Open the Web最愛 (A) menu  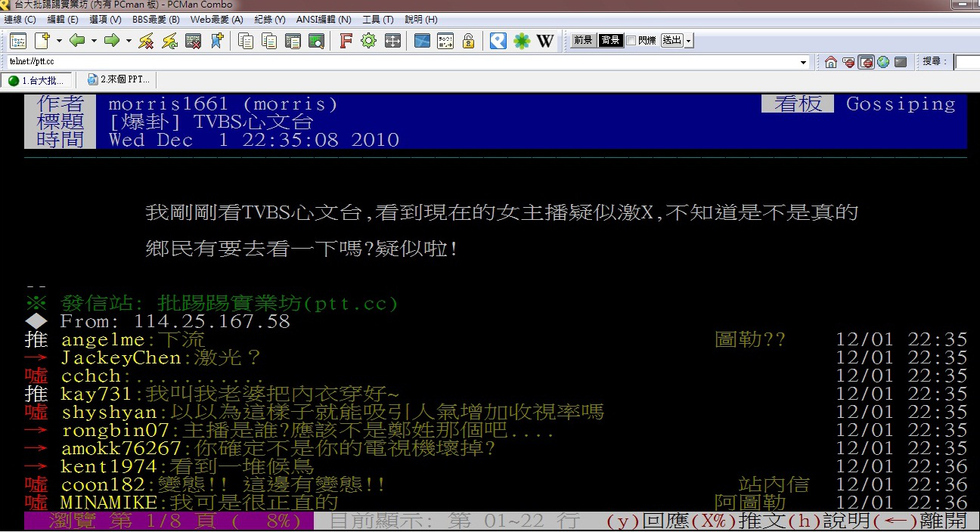coord(217,20)
